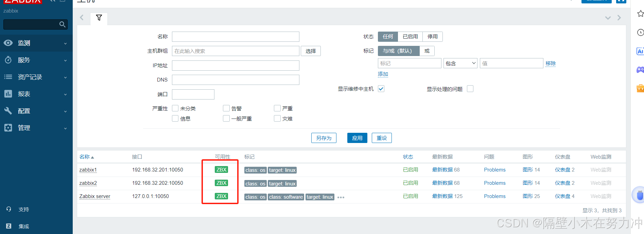This screenshot has height=234, width=644.
Task: Click the eye icon next to 监测
Action: tap(8, 43)
